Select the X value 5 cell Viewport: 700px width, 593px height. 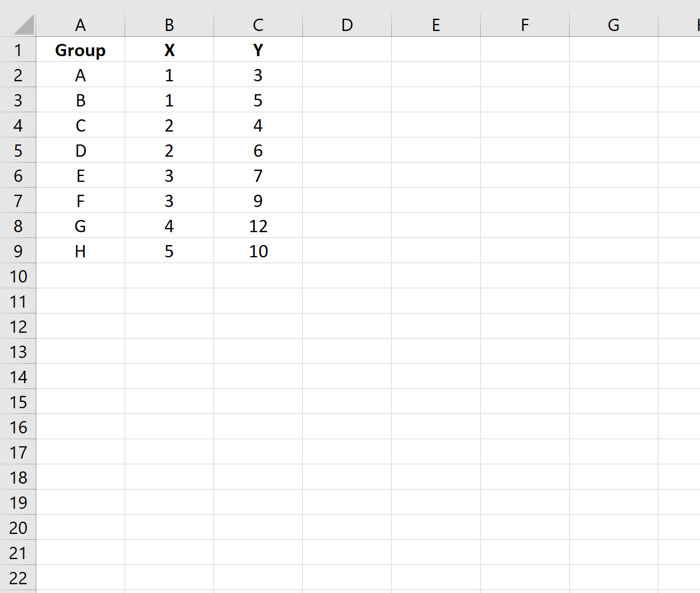click(x=169, y=250)
